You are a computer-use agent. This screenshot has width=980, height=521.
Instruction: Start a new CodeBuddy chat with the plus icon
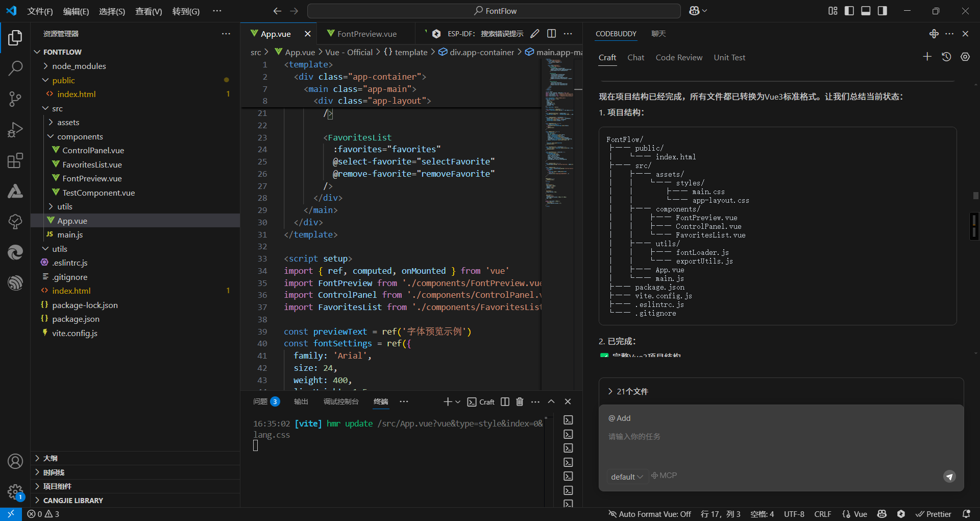click(x=927, y=57)
